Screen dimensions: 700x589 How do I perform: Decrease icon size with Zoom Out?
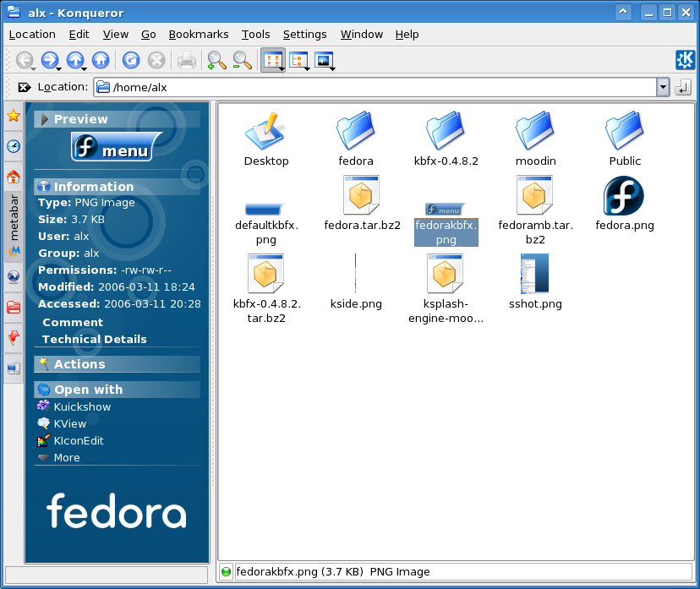click(242, 60)
